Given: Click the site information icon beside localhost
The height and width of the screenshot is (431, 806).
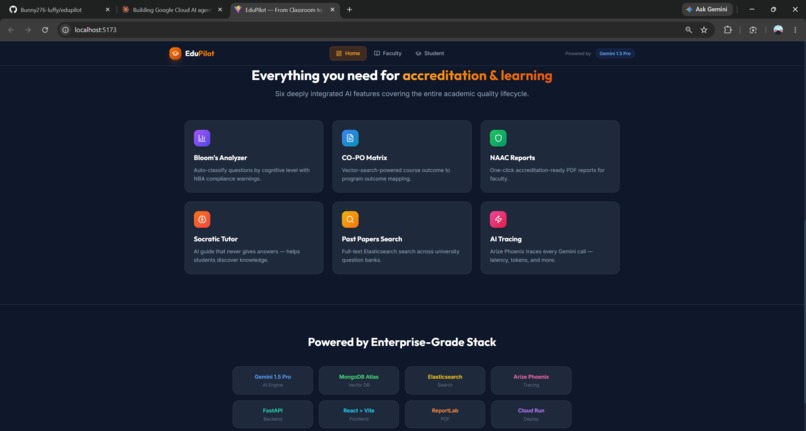Looking at the screenshot, I should 65,30.
